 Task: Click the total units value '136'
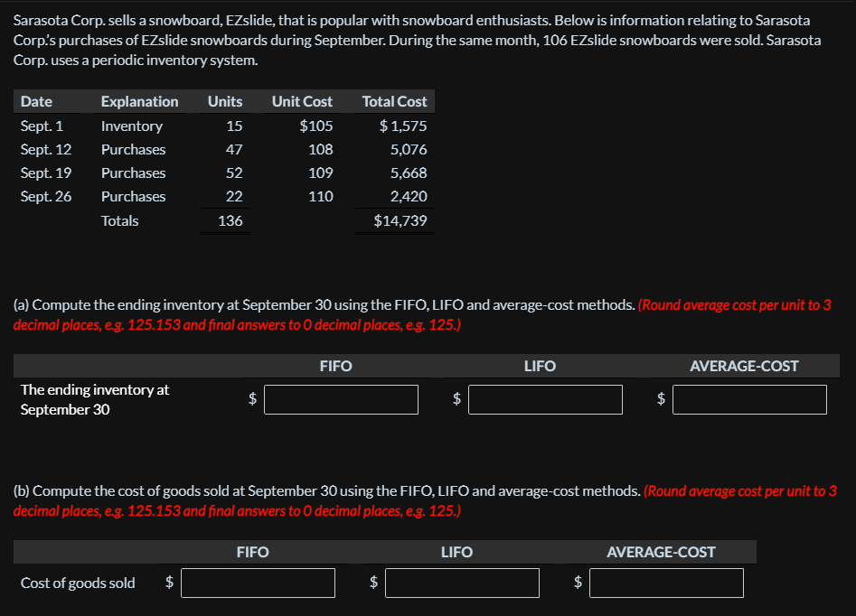(x=230, y=221)
